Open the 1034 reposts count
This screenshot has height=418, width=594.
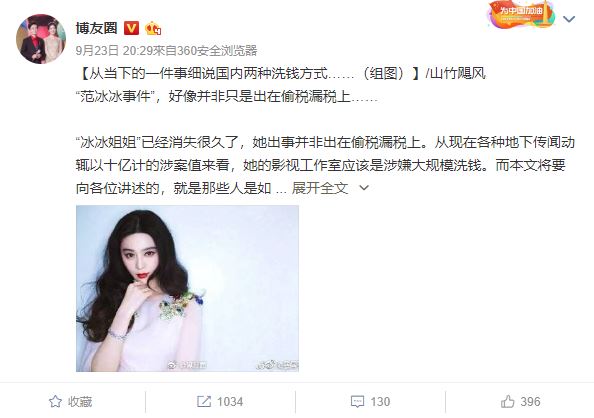pos(230,402)
